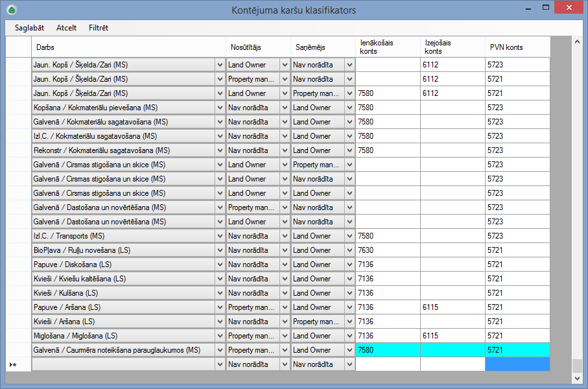The image size is (588, 389).
Task: Click the Darbs column header
Action: (128, 47)
